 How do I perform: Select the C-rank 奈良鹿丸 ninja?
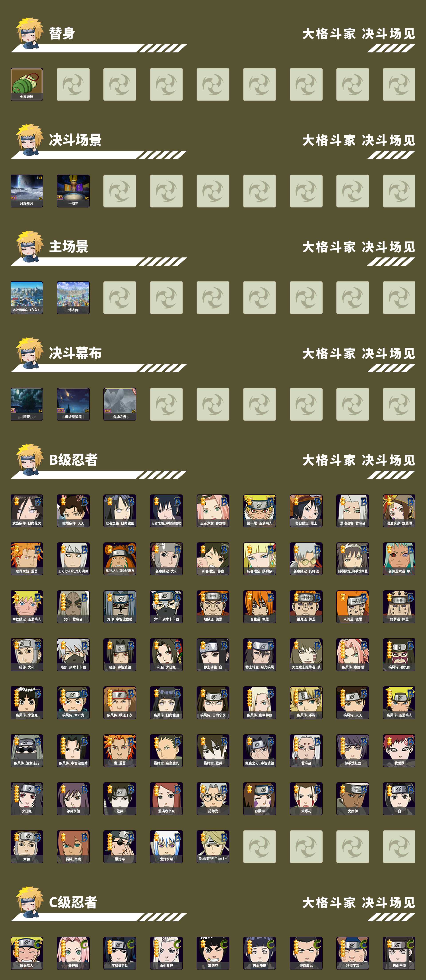(x=306, y=953)
